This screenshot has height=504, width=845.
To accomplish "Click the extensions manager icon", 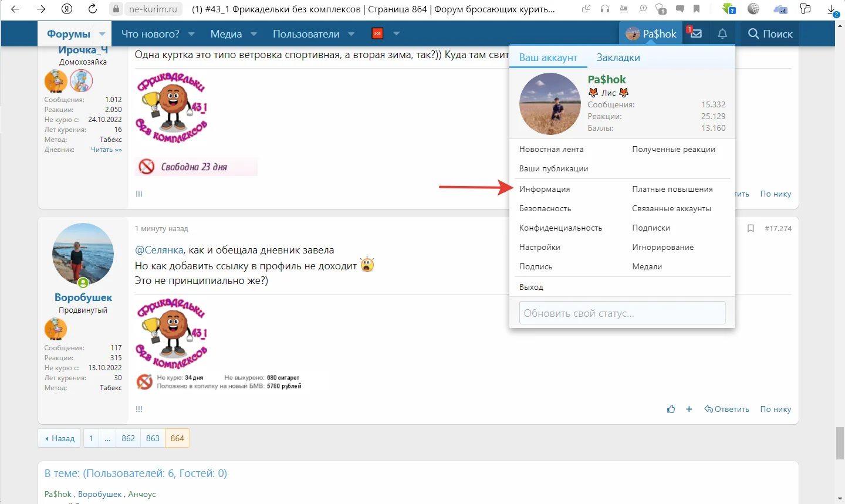I will pyautogui.click(x=806, y=9).
